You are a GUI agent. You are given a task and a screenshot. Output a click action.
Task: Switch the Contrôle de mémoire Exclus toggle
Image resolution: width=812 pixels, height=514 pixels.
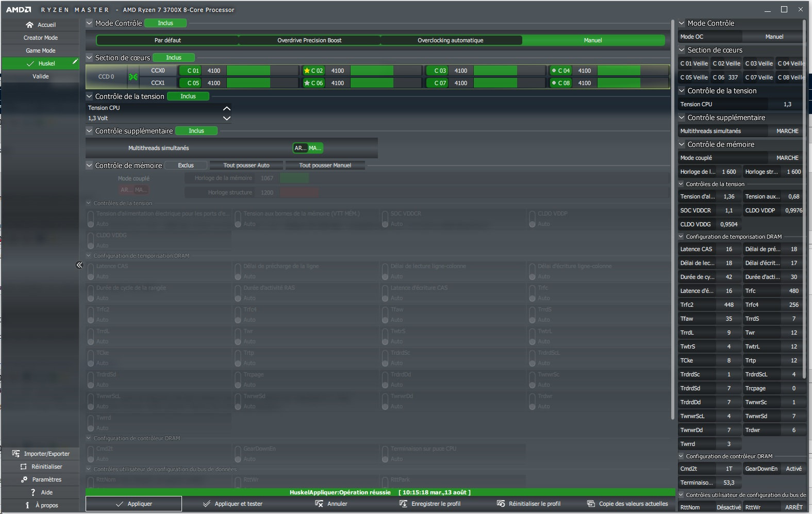pos(186,165)
